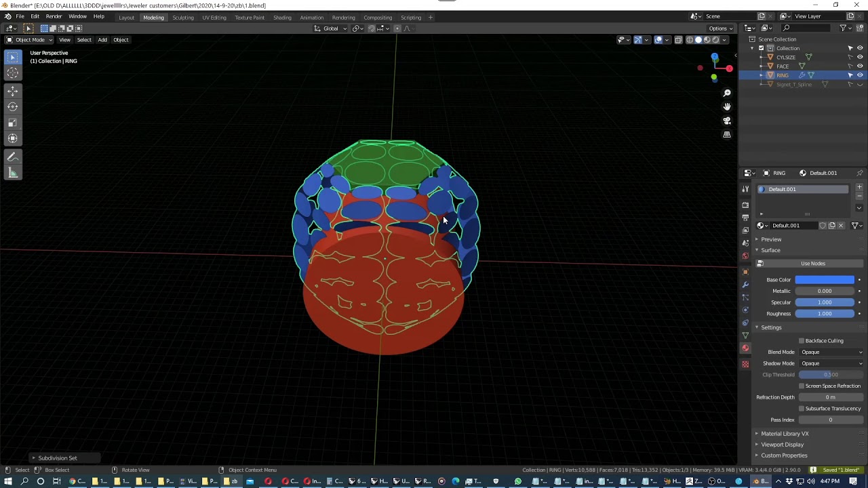Hide the FACE object in viewport
This screenshot has width=868, height=488.
(860, 66)
